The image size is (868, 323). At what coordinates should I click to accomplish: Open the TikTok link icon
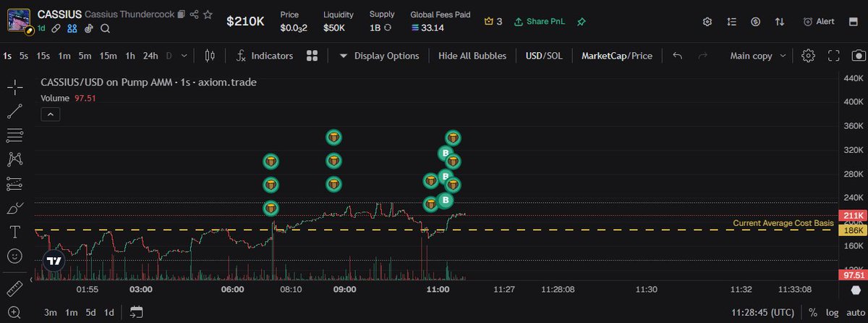click(89, 29)
